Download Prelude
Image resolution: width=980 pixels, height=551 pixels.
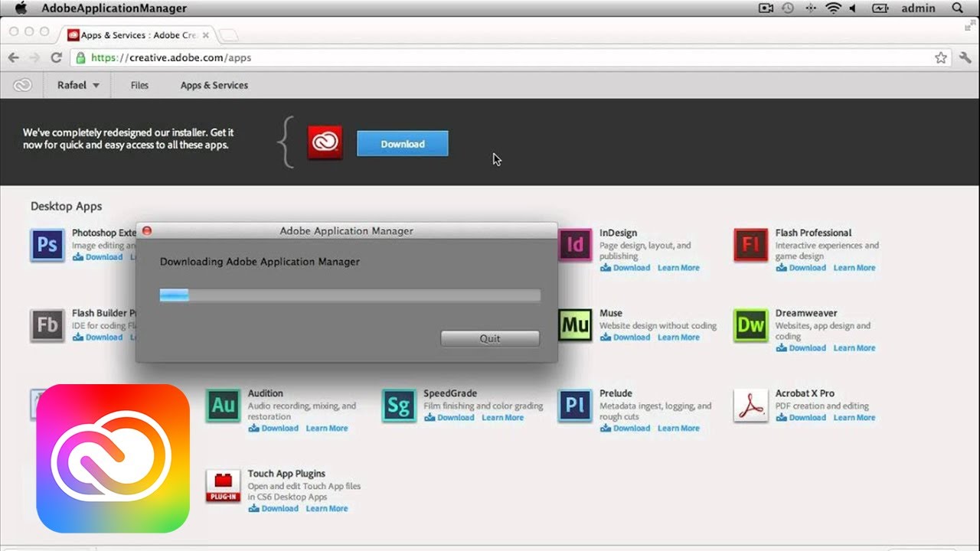(x=625, y=429)
